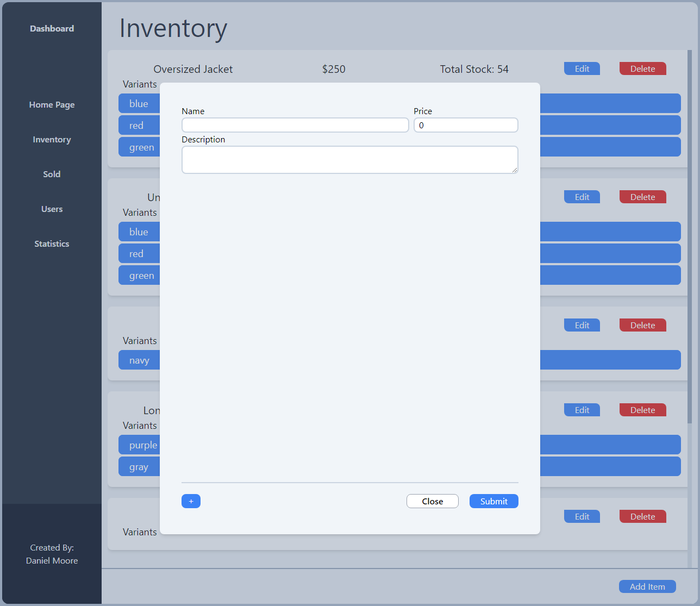Open Statistics from sidebar
Viewport: 700px width, 606px height.
(x=52, y=244)
